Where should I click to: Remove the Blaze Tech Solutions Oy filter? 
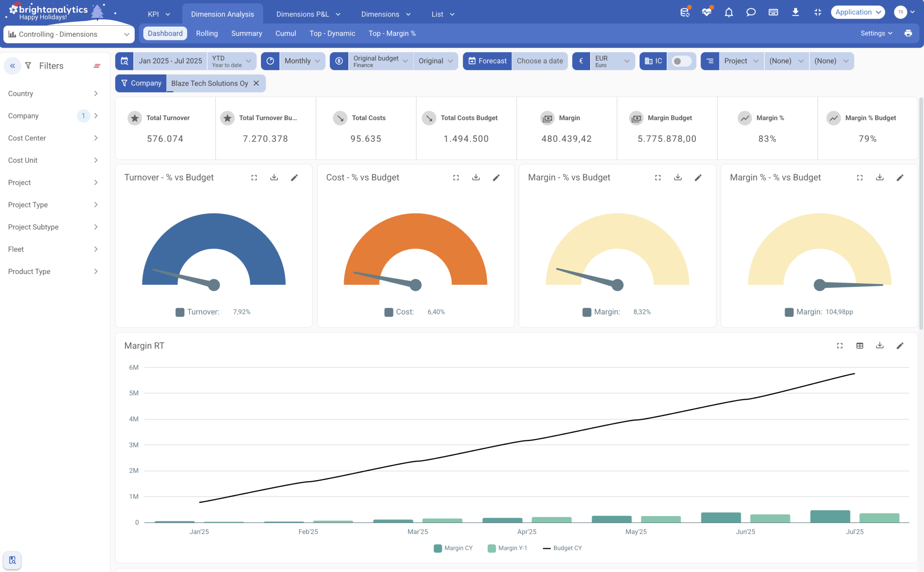pyautogui.click(x=256, y=83)
